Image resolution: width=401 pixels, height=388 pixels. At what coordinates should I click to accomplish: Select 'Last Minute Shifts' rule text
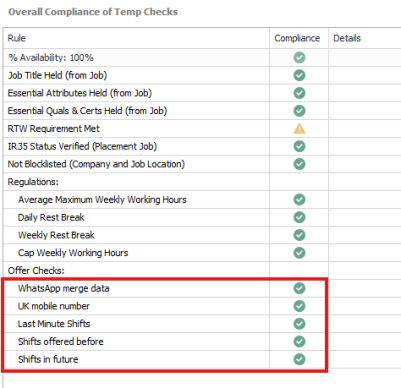coord(54,324)
